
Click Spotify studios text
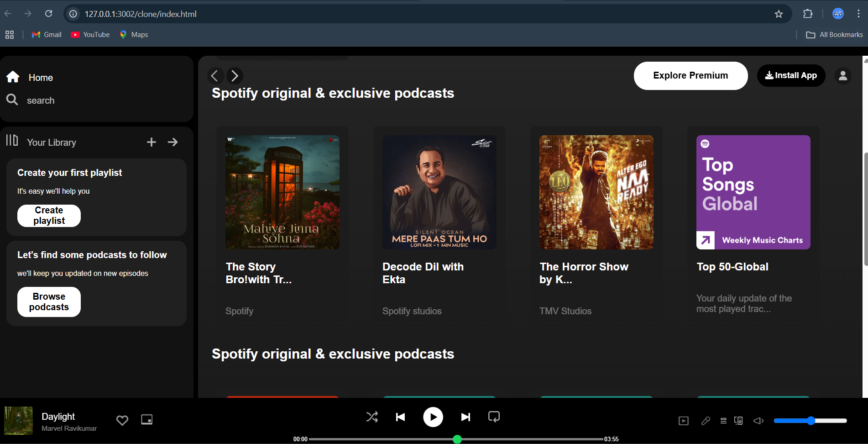[412, 311]
